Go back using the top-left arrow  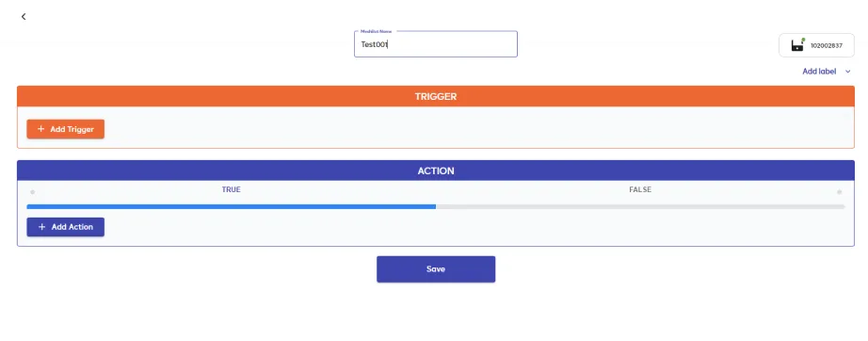[x=24, y=17]
